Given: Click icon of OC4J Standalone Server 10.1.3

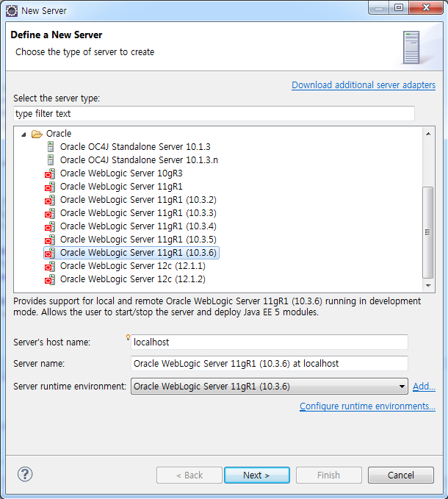Looking at the screenshot, I should (50, 147).
